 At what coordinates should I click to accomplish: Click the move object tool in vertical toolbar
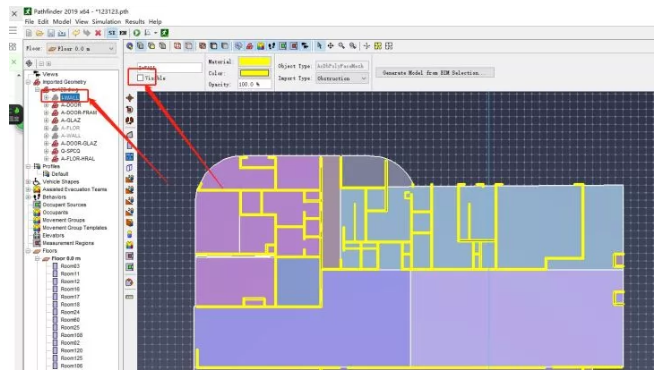(x=129, y=98)
